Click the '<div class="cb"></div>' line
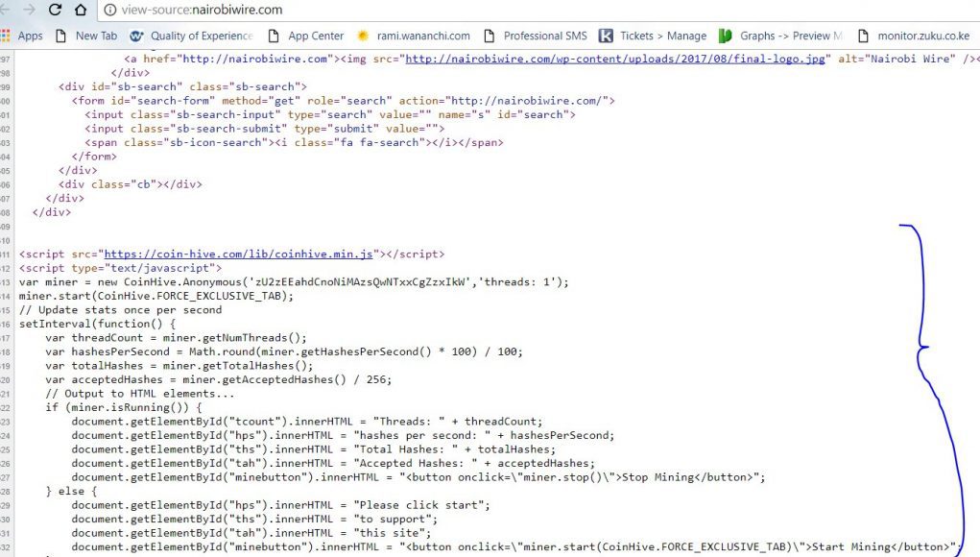 [x=130, y=184]
